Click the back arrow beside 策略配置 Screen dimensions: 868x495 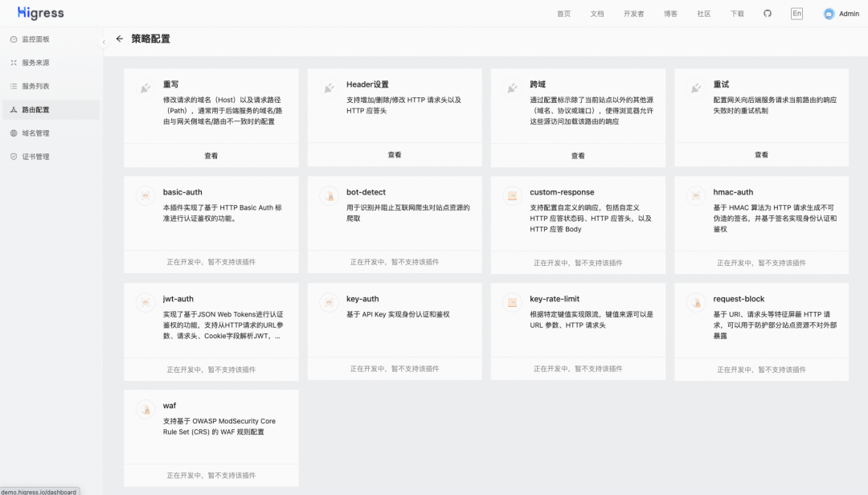120,39
